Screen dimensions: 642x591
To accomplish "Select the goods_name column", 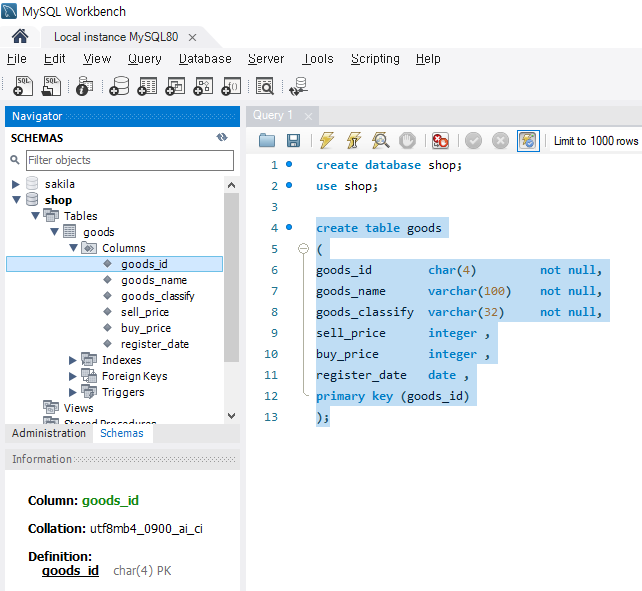I will (x=154, y=280).
